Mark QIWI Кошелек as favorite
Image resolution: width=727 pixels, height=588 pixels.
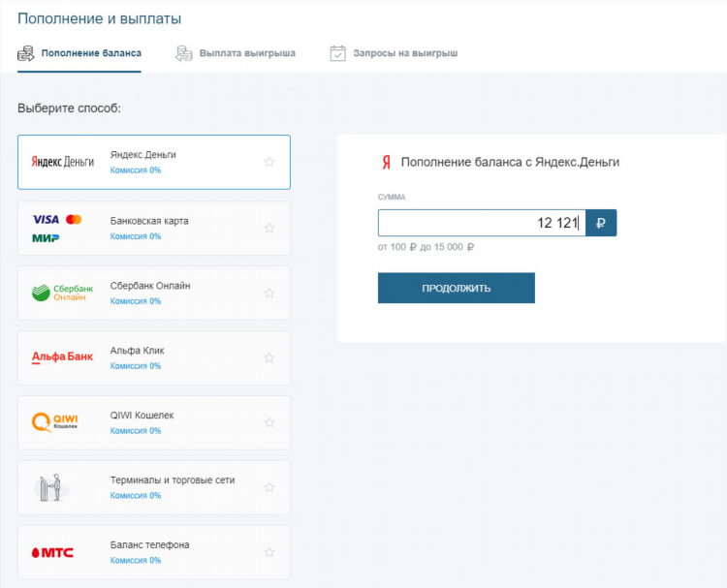click(269, 422)
